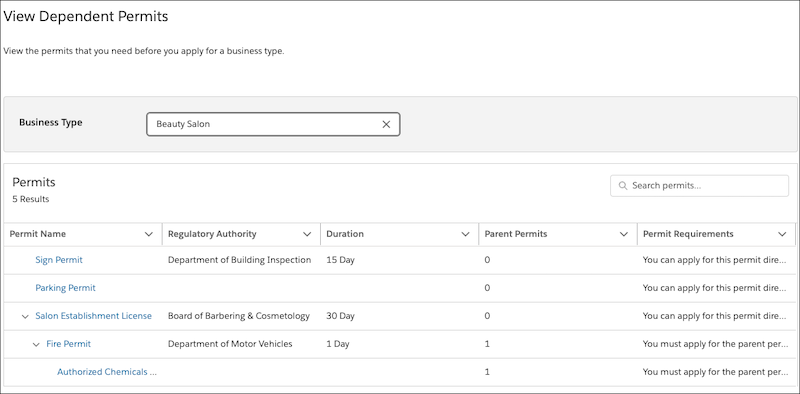
Task: Open the Fire Permit link
Action: pos(68,344)
